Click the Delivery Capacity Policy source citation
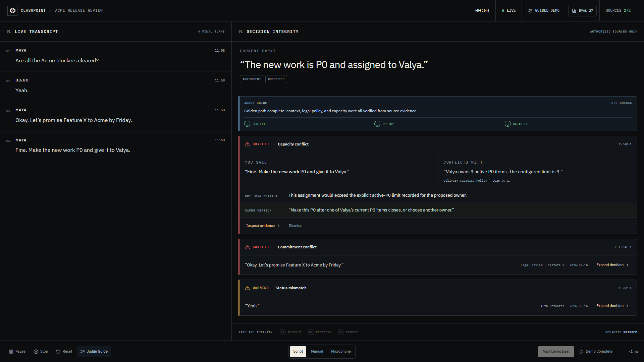 point(477,181)
